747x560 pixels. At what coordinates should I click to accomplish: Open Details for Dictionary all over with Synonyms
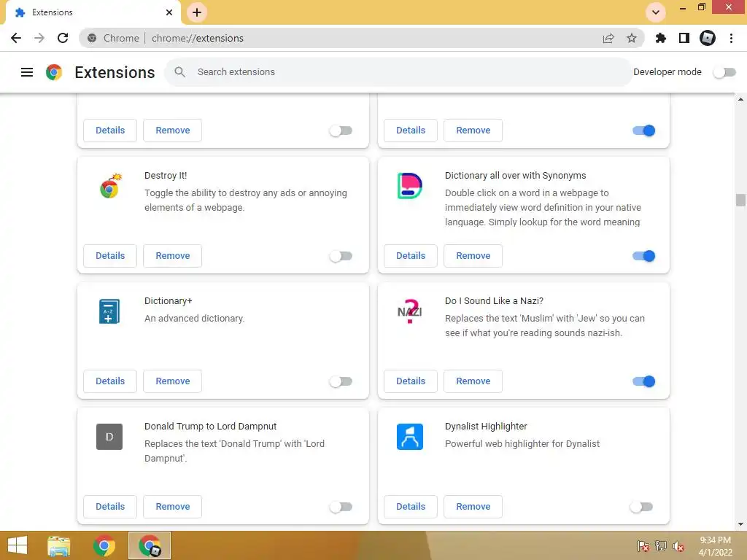411,256
